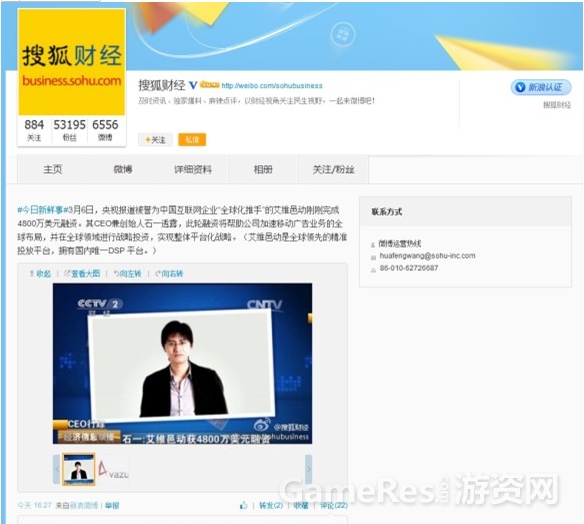Screen dimensions: 584x524
Task: Switch to the 主页 tab
Action: point(52,170)
